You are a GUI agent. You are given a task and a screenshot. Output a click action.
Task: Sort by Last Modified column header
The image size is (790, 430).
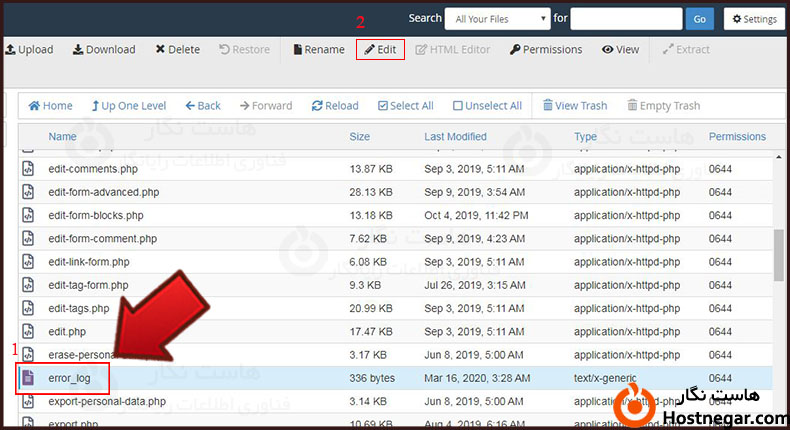[x=455, y=136]
